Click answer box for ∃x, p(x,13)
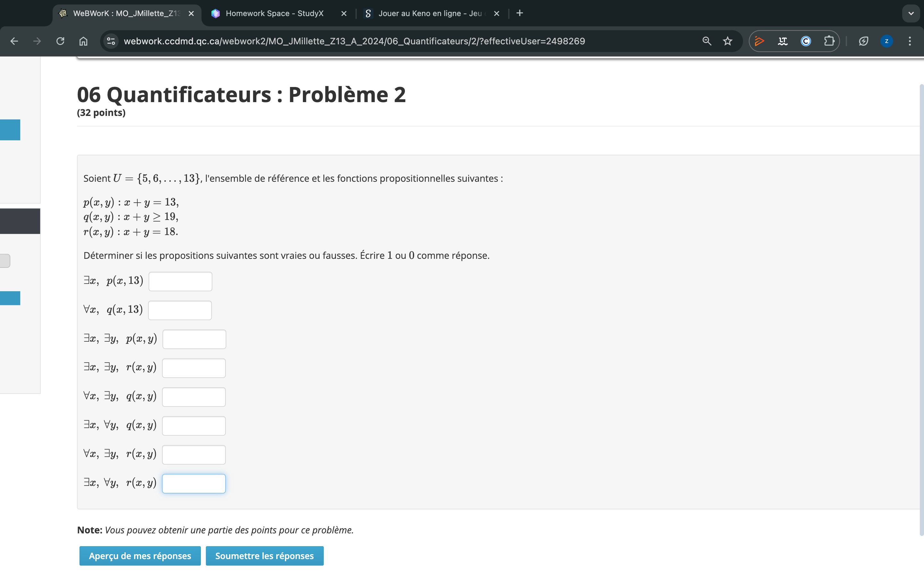Image resolution: width=924 pixels, height=578 pixels. click(x=180, y=281)
